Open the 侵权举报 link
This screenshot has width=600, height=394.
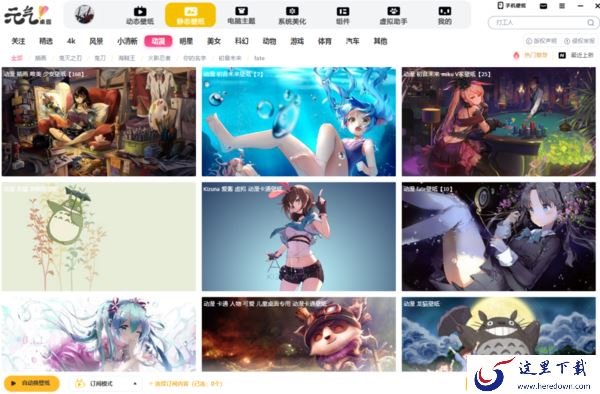pyautogui.click(x=579, y=41)
